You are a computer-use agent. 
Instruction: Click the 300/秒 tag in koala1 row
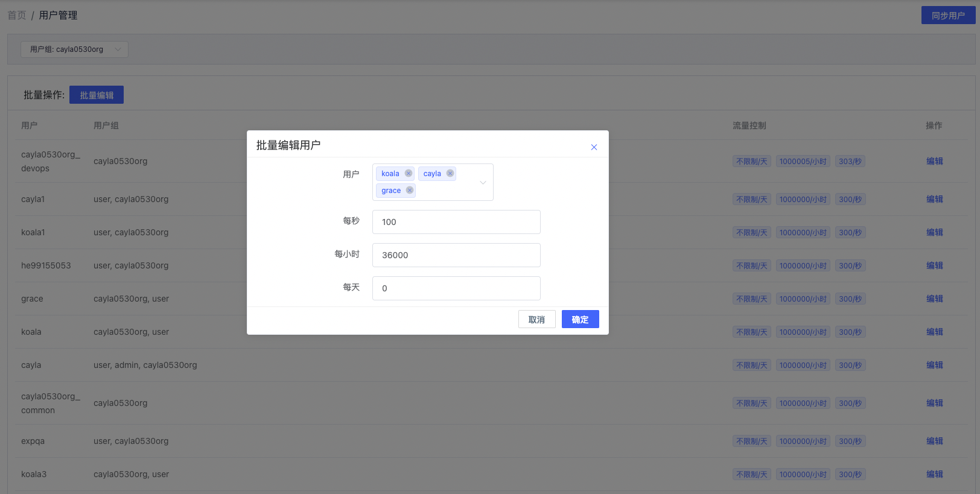850,232
